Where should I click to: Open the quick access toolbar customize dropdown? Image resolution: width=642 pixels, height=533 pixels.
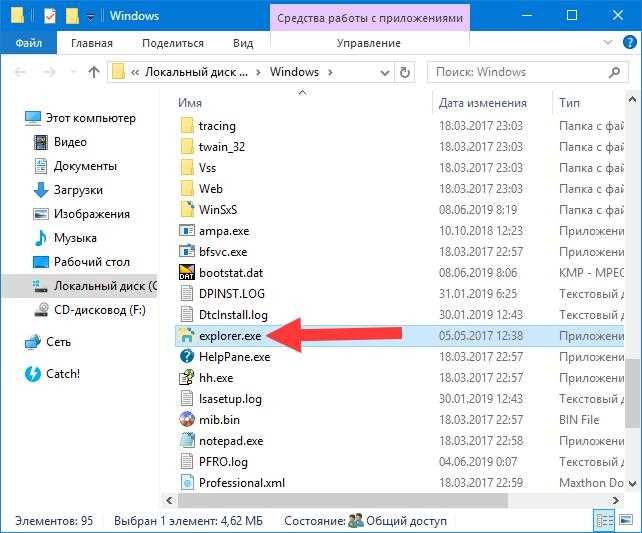(90, 17)
